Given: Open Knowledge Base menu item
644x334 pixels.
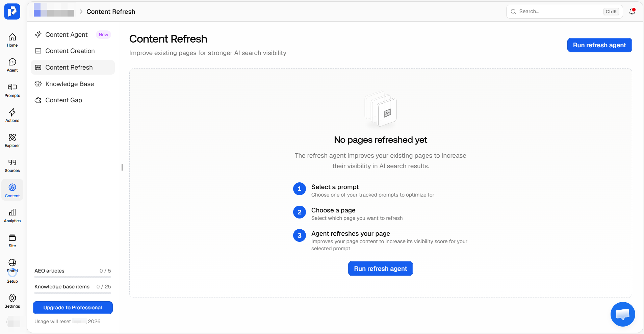Looking at the screenshot, I should pos(73,84).
